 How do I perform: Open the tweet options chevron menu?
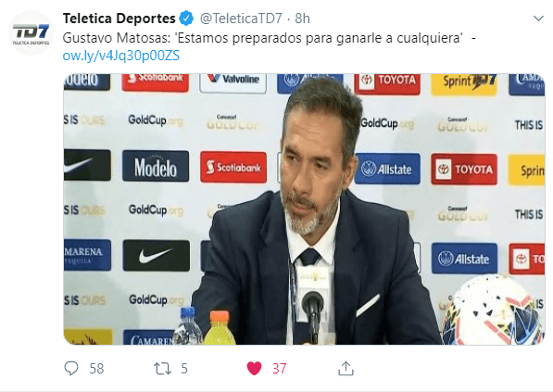[538, 19]
